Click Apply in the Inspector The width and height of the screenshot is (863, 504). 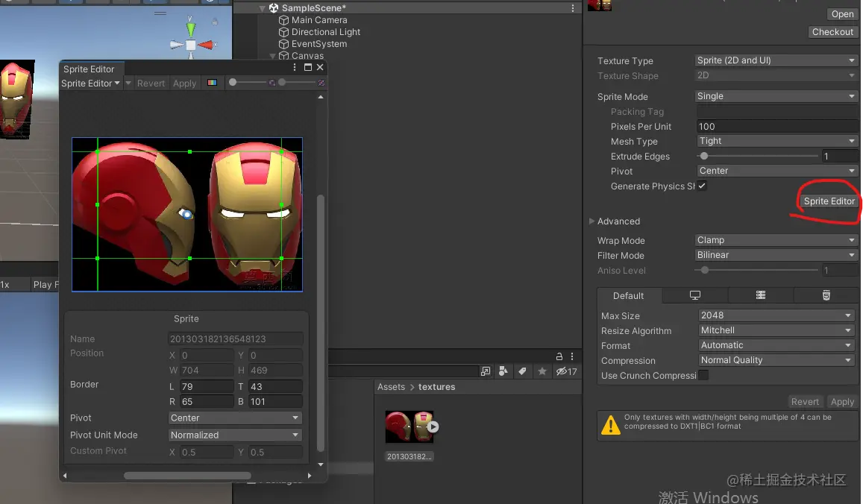coord(842,402)
